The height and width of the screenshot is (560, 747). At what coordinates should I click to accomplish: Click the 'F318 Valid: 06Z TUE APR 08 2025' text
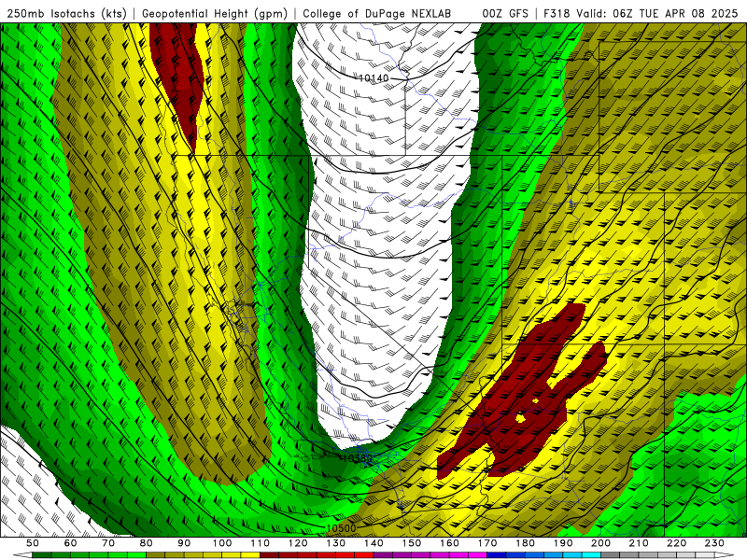[x=641, y=13]
